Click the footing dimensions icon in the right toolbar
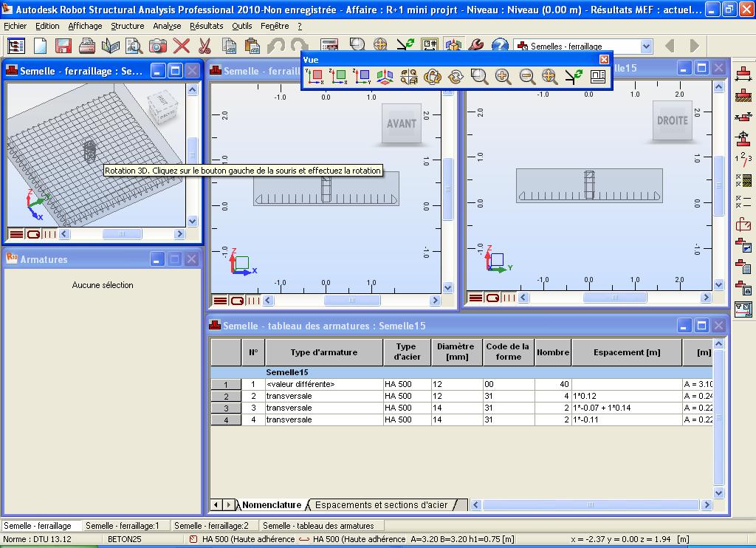This screenshot has height=548, width=756. point(743,75)
